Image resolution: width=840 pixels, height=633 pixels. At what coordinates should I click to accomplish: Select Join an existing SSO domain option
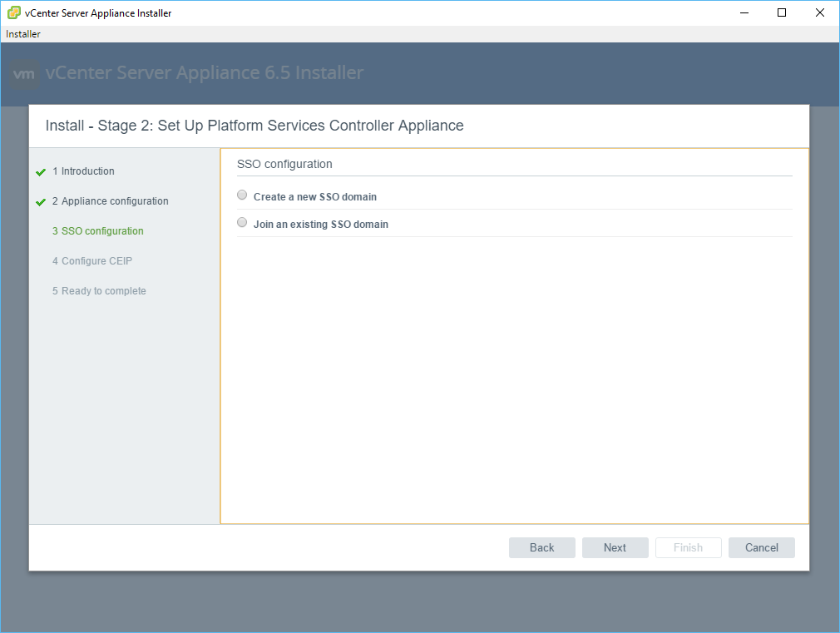click(242, 223)
